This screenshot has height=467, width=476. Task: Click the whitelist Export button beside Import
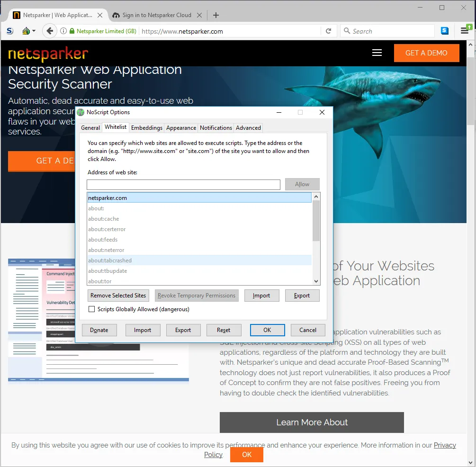click(x=302, y=296)
